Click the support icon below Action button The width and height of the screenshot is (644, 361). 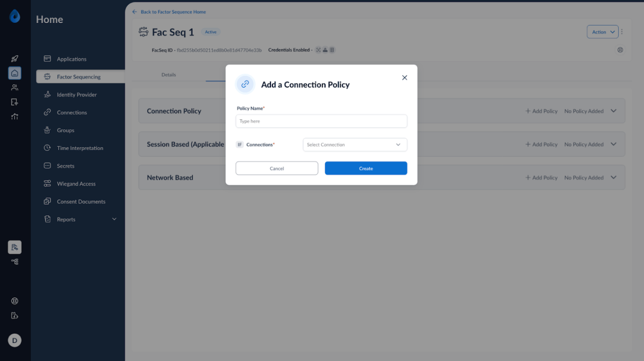[x=620, y=50]
